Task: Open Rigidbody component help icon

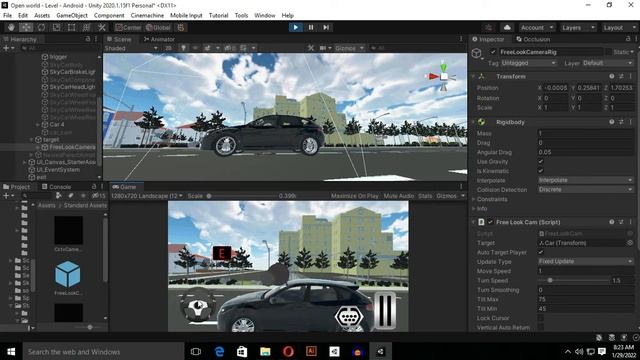Action: tap(611, 122)
